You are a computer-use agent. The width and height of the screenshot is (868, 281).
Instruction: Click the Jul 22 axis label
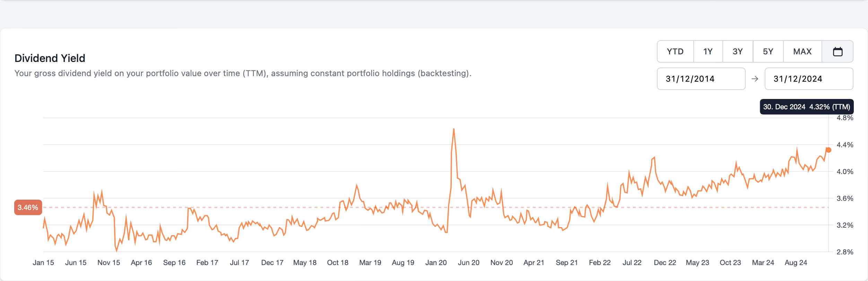pyautogui.click(x=632, y=263)
